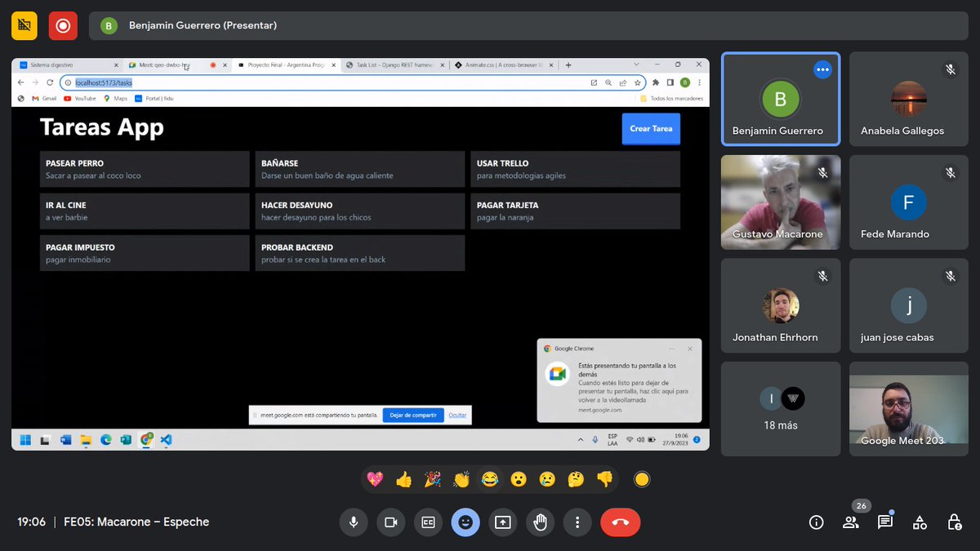Open Benjamin Guerrero tile options menu
Image resolution: width=980 pixels, height=551 pixels.
point(822,69)
